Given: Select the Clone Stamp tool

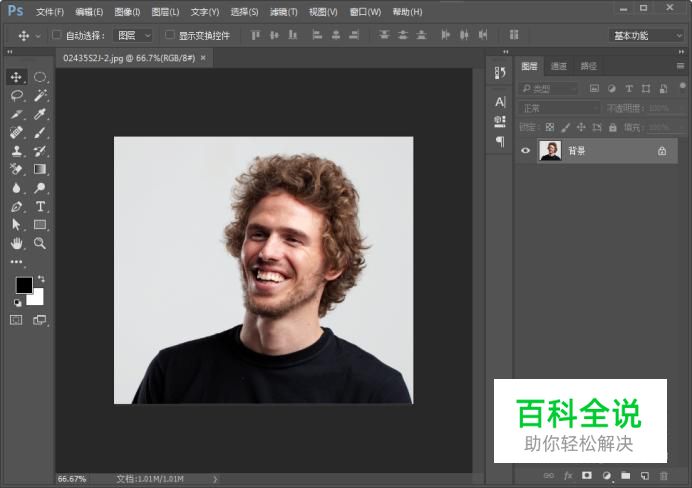Looking at the screenshot, I should pyautogui.click(x=16, y=151).
